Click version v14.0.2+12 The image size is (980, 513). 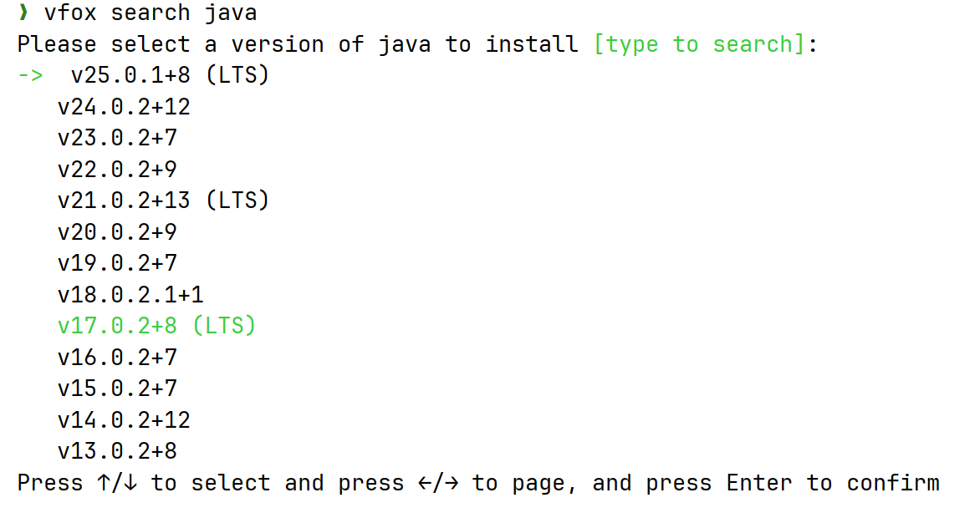(124, 420)
